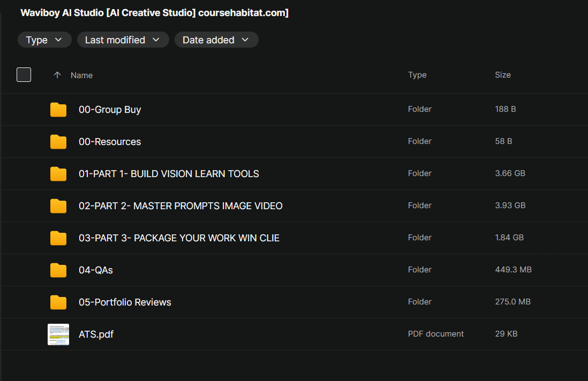
Task: Click the 00-Group Buy folder icon
Action: [x=58, y=110]
